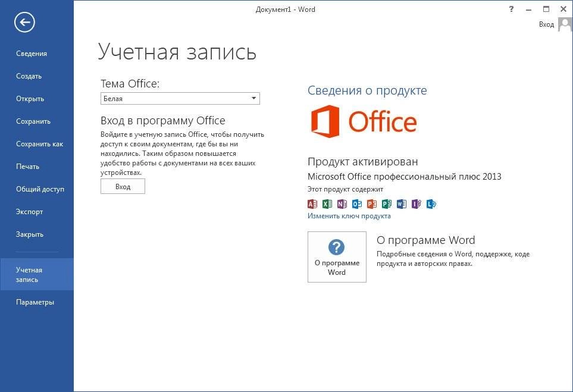Click the Этот продукт содержит label
This screenshot has width=573, height=392.
[x=345, y=189]
